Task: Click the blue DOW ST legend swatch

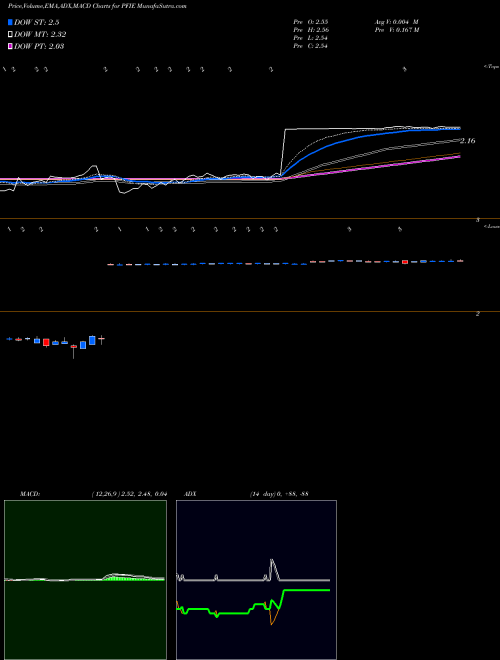Action: (10, 22)
